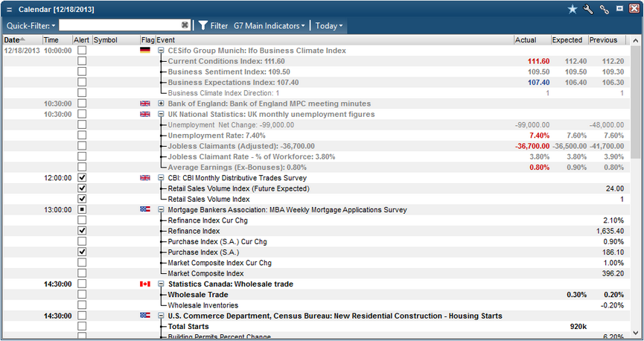Screen dimensions: 644x341
Task: Open the wrench settings icon
Action: 588,9
